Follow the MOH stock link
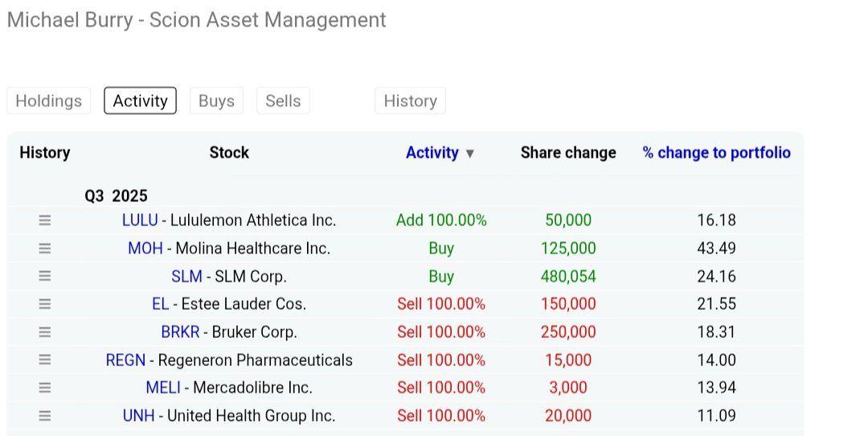The height and width of the screenshot is (436, 868). pos(145,249)
